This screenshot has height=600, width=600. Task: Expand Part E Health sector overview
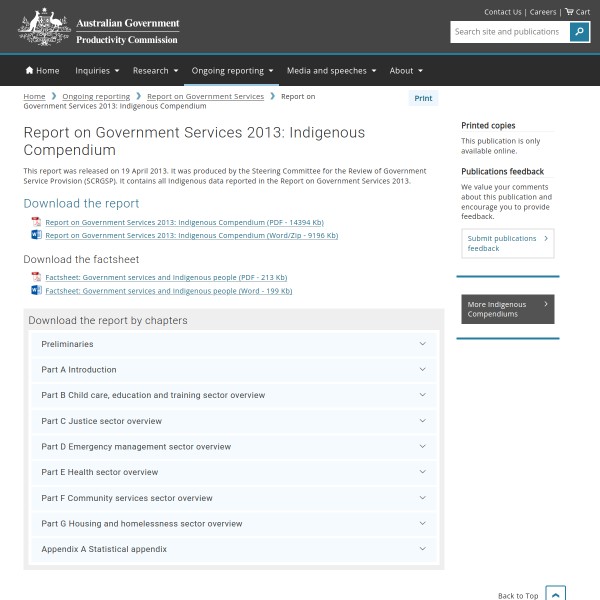coord(235,472)
